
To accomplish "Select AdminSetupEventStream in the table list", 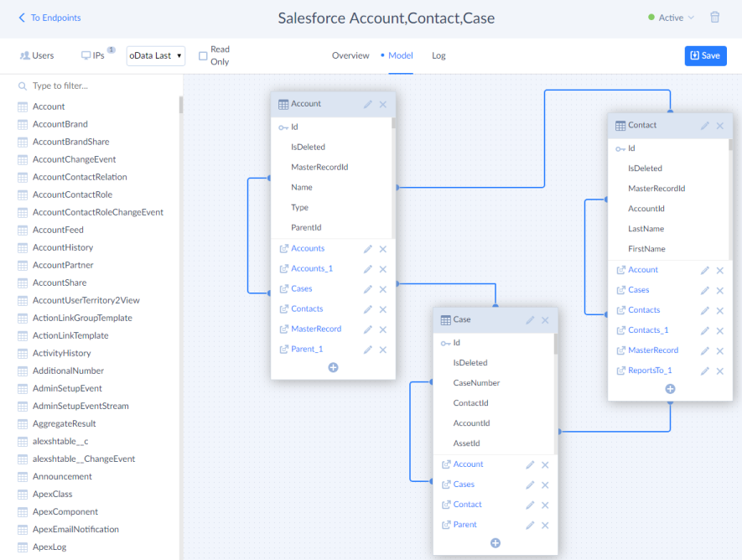I will 80,406.
